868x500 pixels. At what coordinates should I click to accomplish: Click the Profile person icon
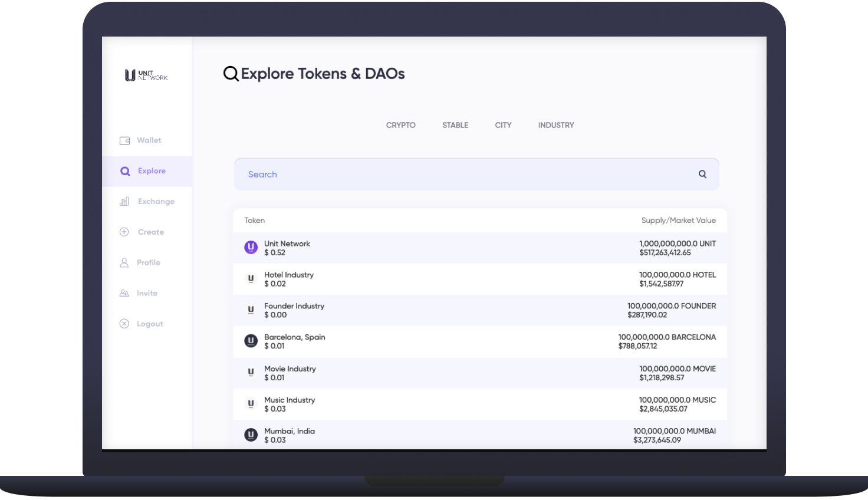point(124,263)
